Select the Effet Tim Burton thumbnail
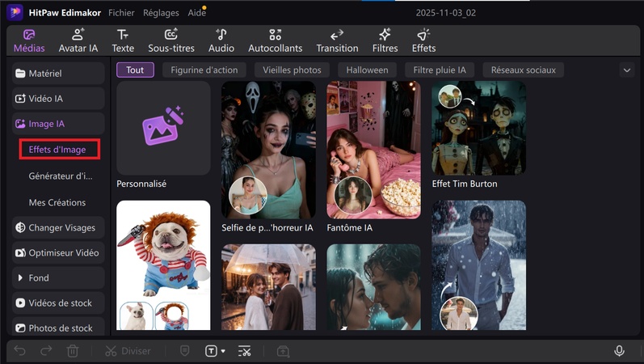This screenshot has width=644, height=364. [478, 128]
